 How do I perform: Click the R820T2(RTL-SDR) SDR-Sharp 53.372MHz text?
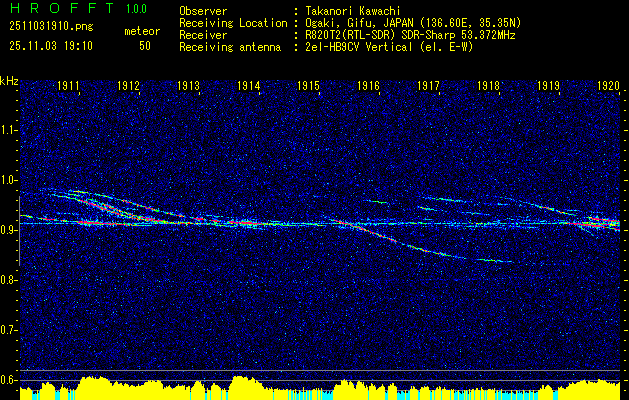click(x=410, y=35)
